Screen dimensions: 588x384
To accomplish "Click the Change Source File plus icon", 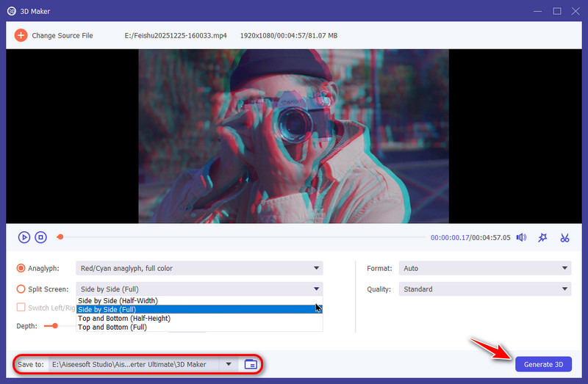I will 21,35.
